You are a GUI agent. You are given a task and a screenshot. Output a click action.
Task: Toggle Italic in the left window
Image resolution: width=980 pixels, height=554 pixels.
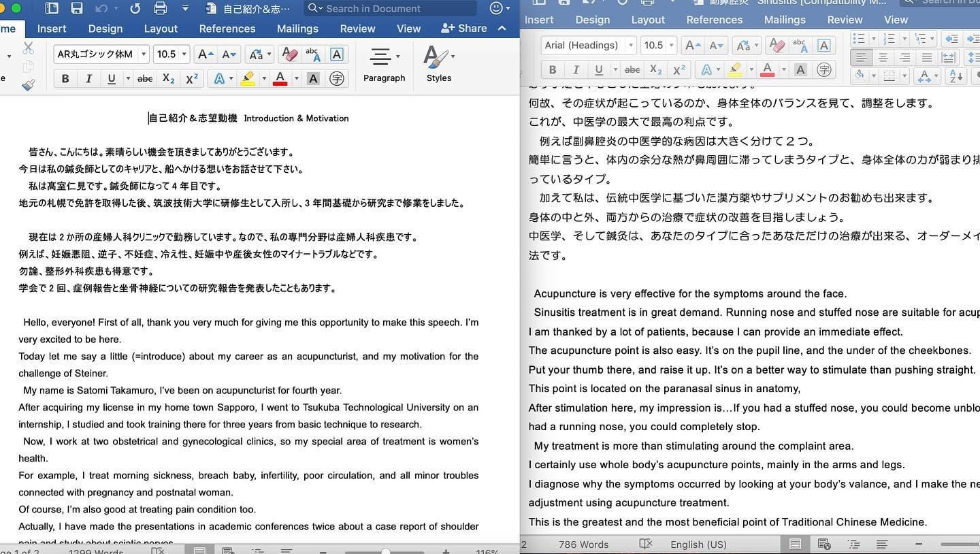(88, 79)
